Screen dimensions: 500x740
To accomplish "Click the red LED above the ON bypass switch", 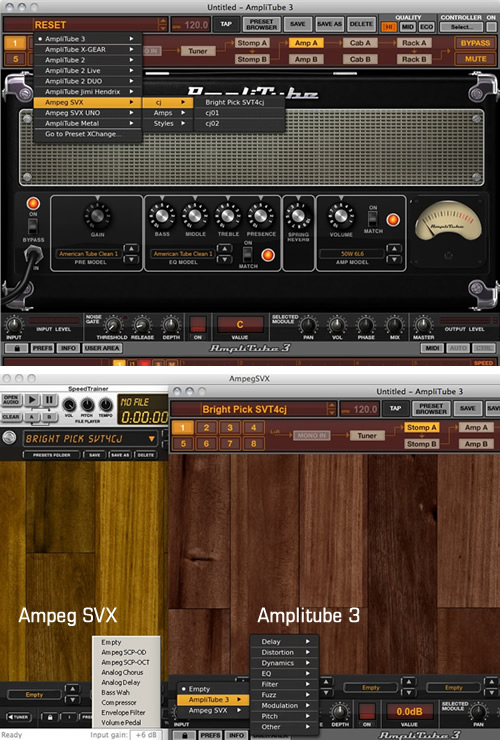I will (x=33, y=203).
